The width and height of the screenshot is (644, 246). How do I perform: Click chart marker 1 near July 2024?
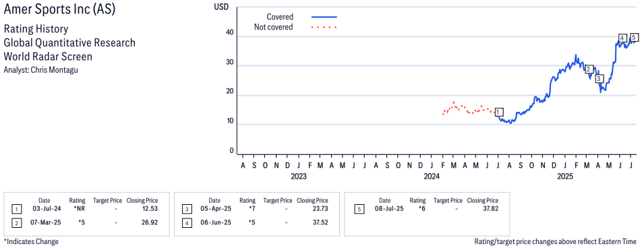click(499, 112)
